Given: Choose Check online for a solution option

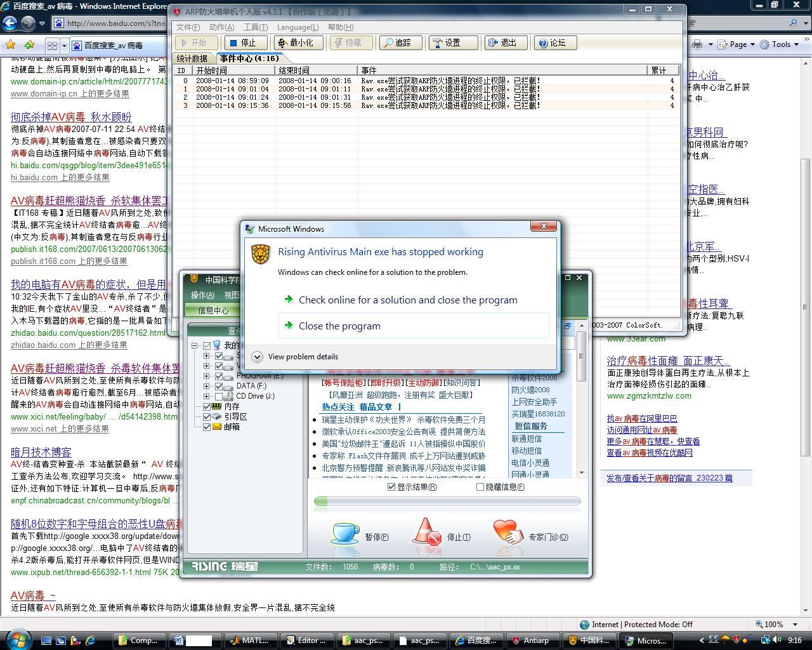Looking at the screenshot, I should pyautogui.click(x=407, y=300).
